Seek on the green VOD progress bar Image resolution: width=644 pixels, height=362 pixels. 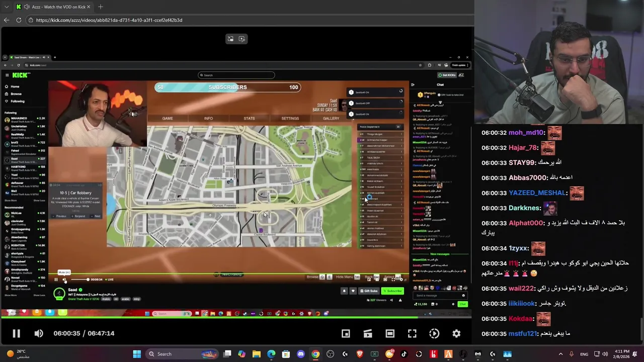(x=236, y=317)
